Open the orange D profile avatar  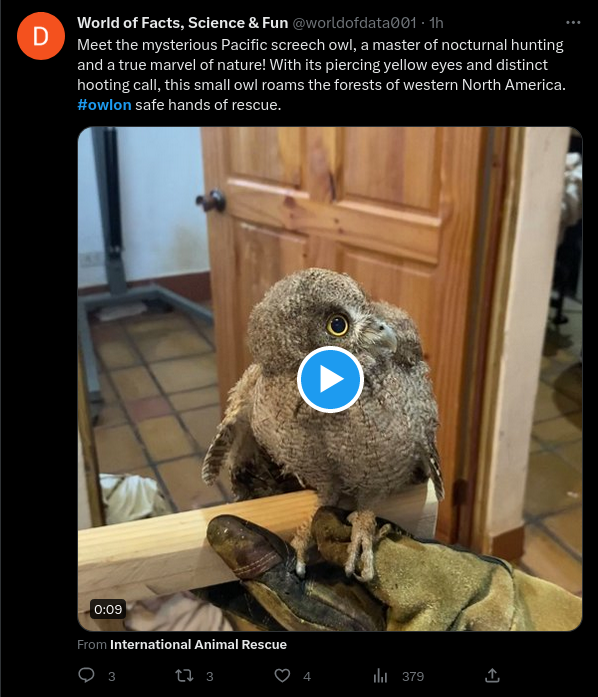(41, 36)
